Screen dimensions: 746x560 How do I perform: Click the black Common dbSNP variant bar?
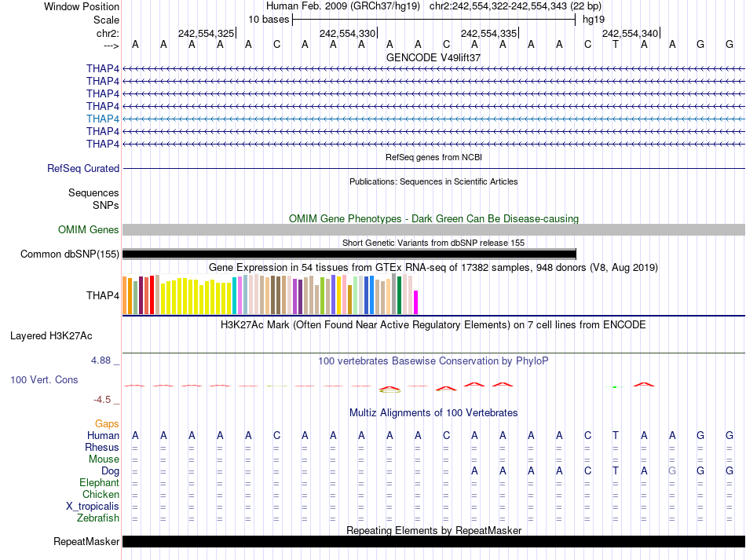click(349, 254)
